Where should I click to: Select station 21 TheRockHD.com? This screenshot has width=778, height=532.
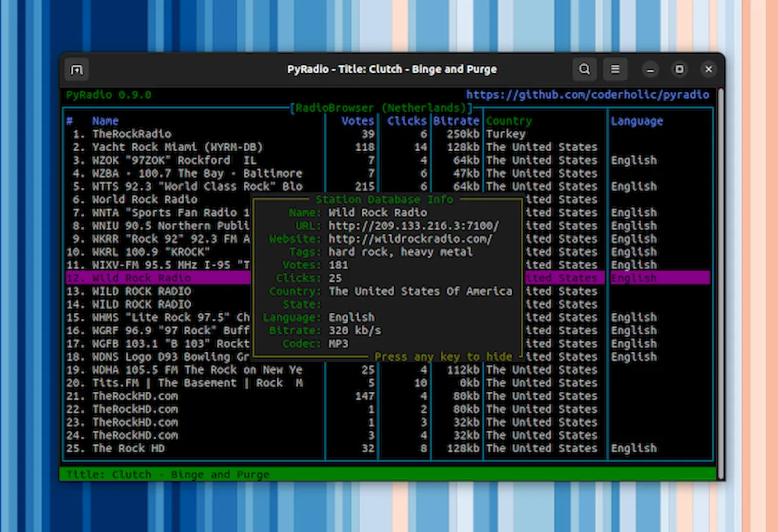388,396
